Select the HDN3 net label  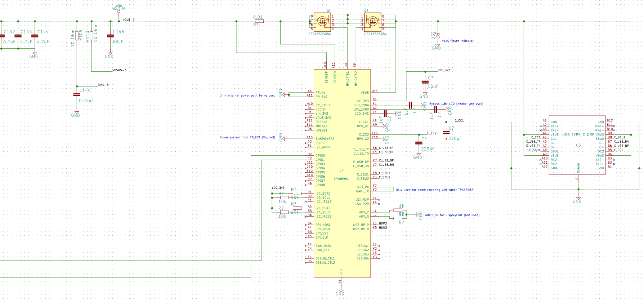[x=383, y=228]
